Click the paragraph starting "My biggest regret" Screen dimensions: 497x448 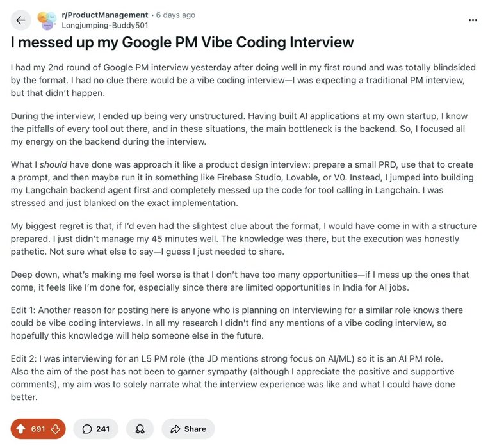coord(243,238)
